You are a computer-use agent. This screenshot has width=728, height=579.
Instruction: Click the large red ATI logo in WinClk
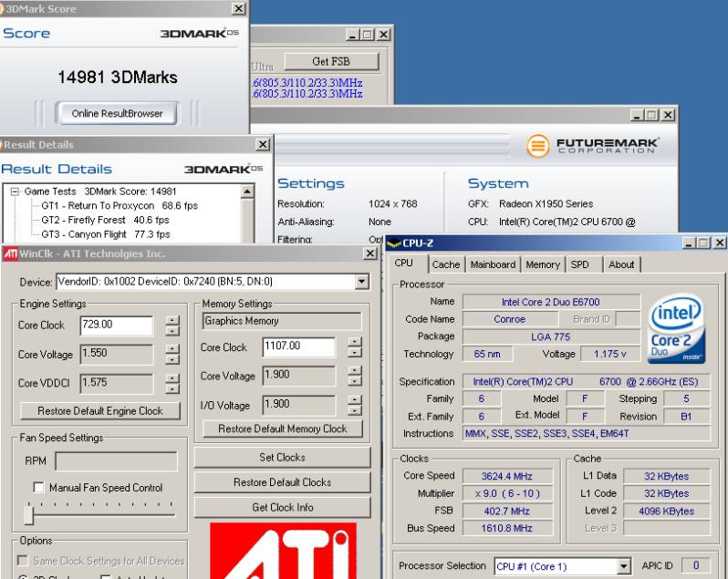(283, 551)
